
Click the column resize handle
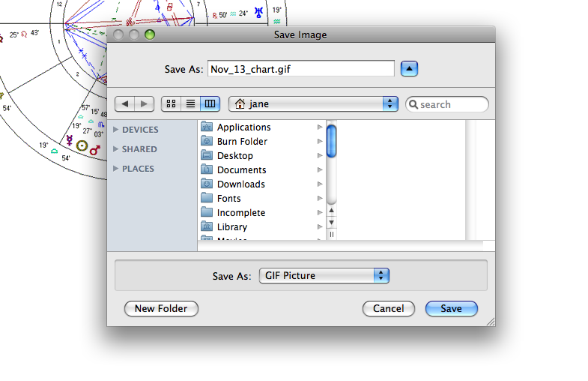tap(332, 235)
